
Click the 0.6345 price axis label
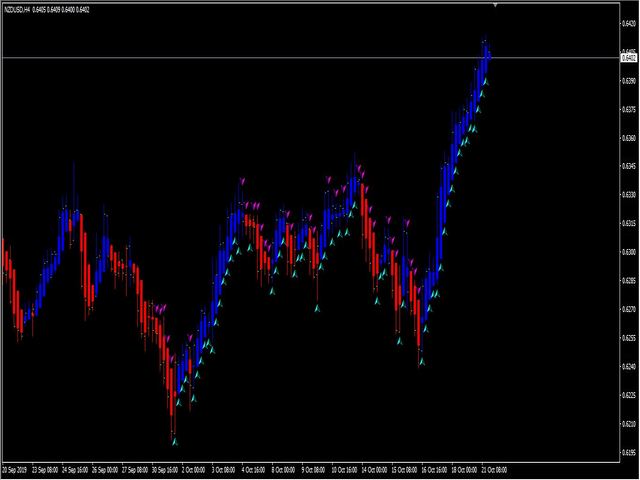pyautogui.click(x=629, y=167)
